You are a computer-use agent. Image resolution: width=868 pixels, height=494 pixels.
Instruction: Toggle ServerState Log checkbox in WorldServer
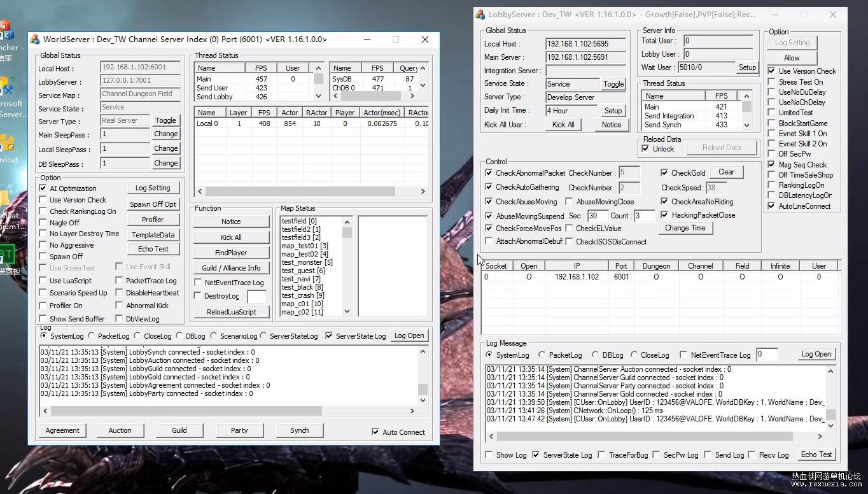point(328,336)
